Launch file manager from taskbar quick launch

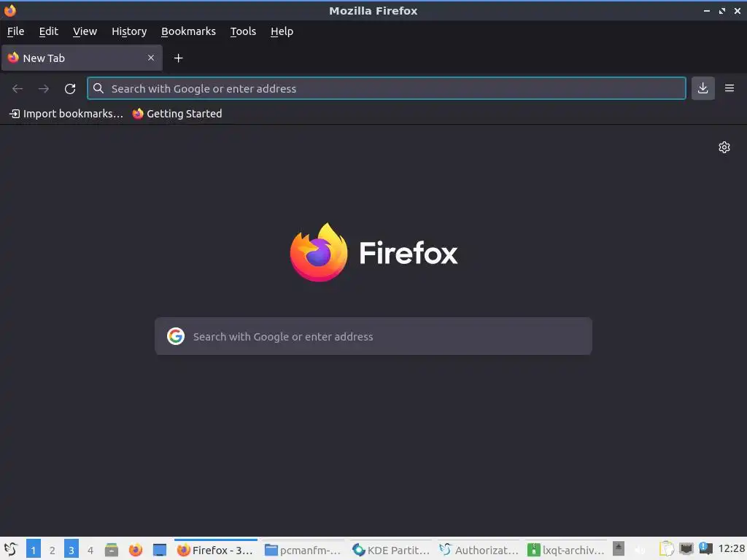click(x=112, y=550)
